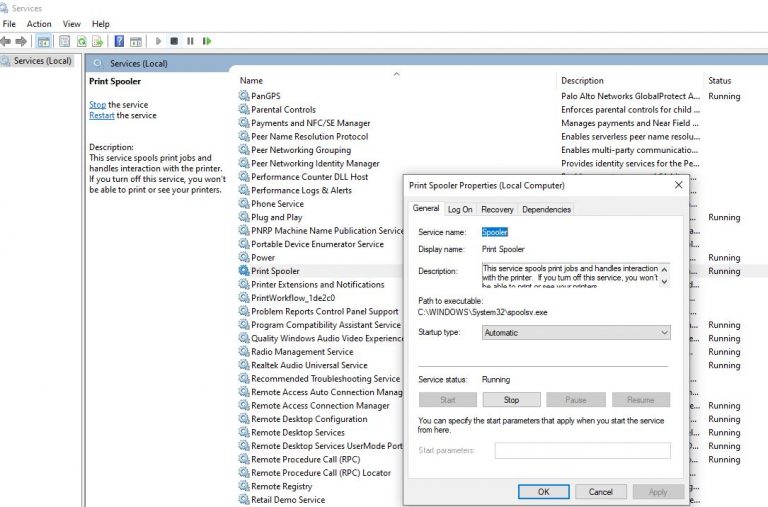
Task: Select 'Printer Extensions and Notifications' row
Action: pyautogui.click(x=317, y=284)
